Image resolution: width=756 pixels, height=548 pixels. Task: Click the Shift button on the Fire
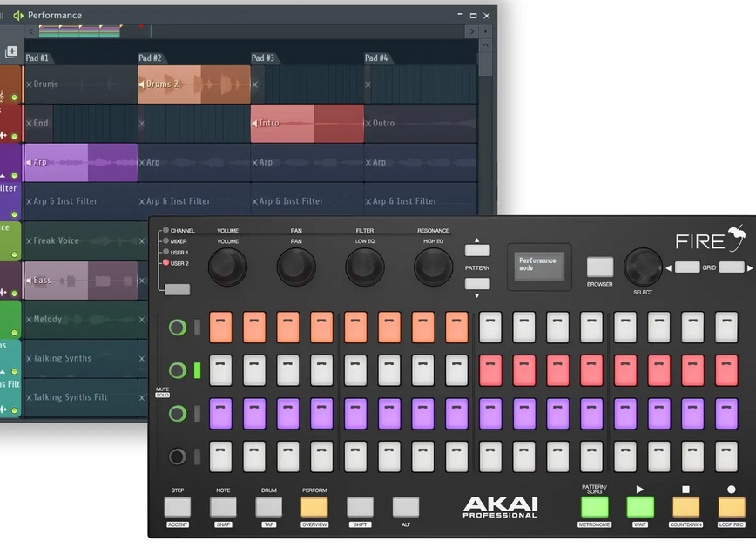(361, 507)
